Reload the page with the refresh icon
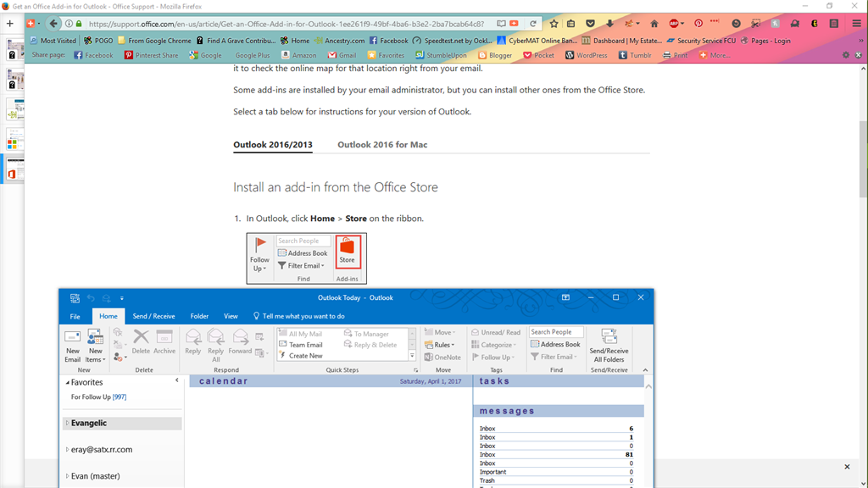Viewport: 868px width, 488px height. click(532, 24)
